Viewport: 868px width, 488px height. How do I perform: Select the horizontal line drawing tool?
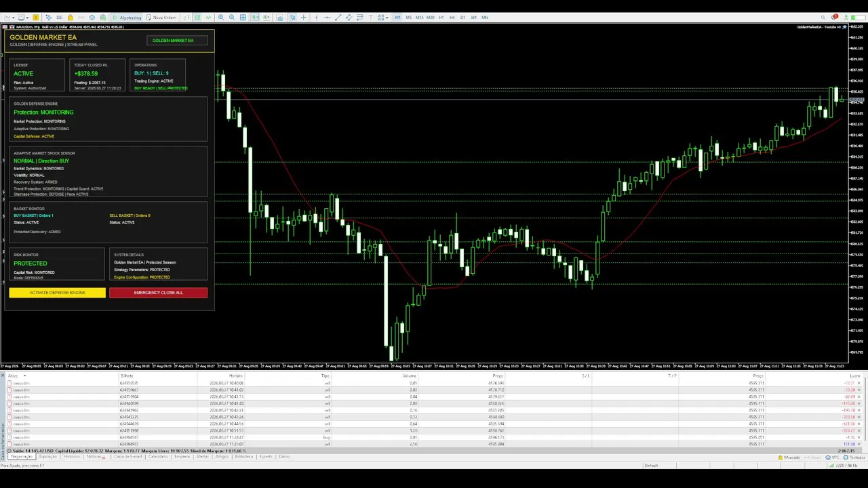327,18
